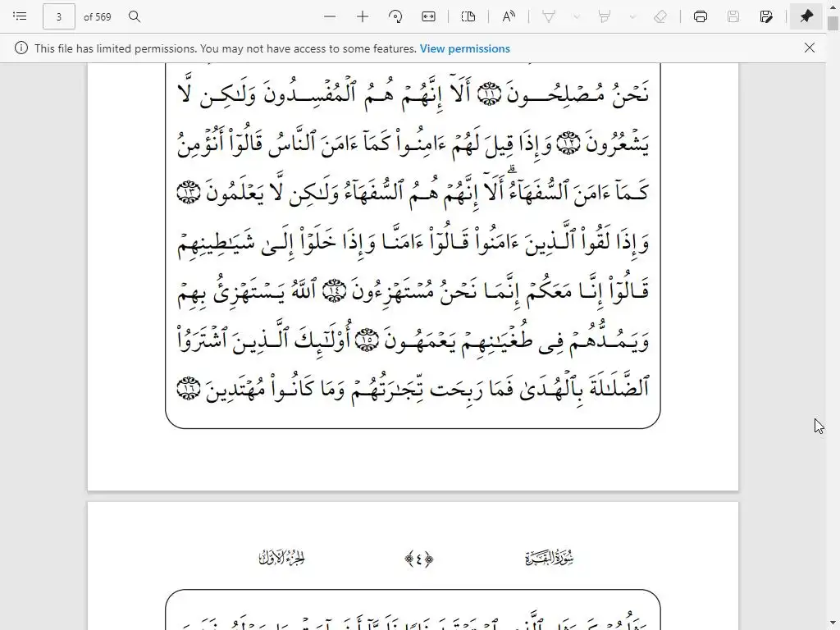Click verse marker ١٤ in the fifth line
Image resolution: width=840 pixels, height=630 pixels.
pos(335,291)
